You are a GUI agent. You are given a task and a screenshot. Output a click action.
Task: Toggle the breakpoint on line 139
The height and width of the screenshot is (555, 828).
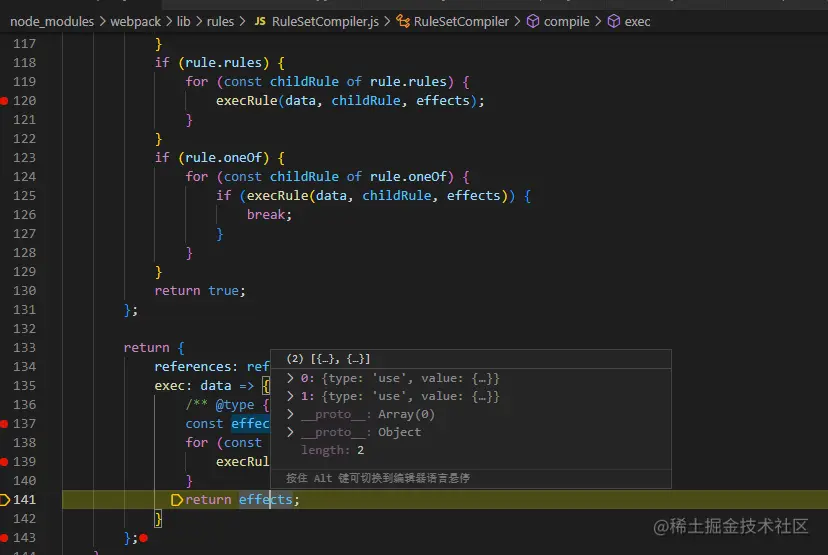pyautogui.click(x=4, y=462)
